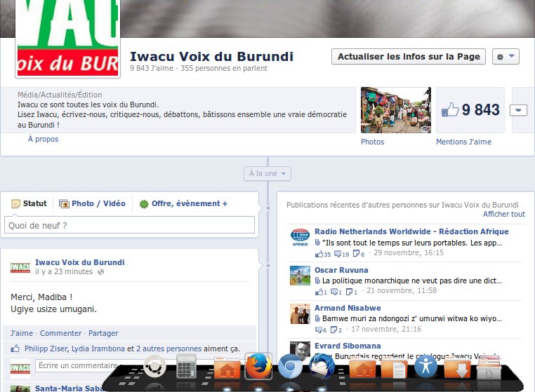
Task: Open Thunderbird mail from the dock
Action: tap(322, 367)
